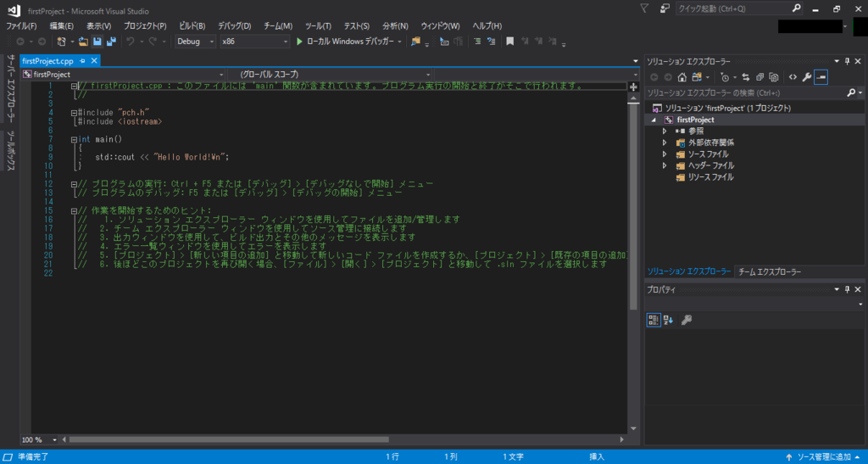Collapse the comment block starting at line 15
868x464 pixels.
(75, 211)
